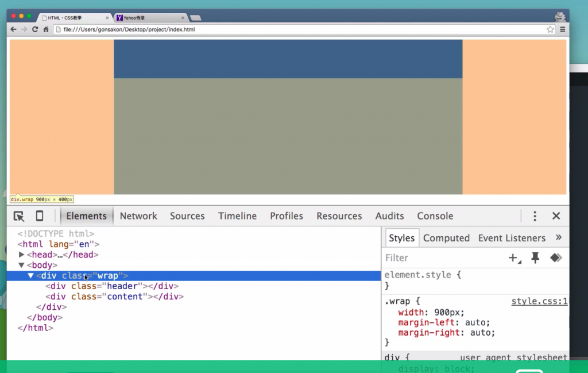Click the diamond icon beside the Styles filter
This screenshot has height=373, width=588.
pos(556,258)
